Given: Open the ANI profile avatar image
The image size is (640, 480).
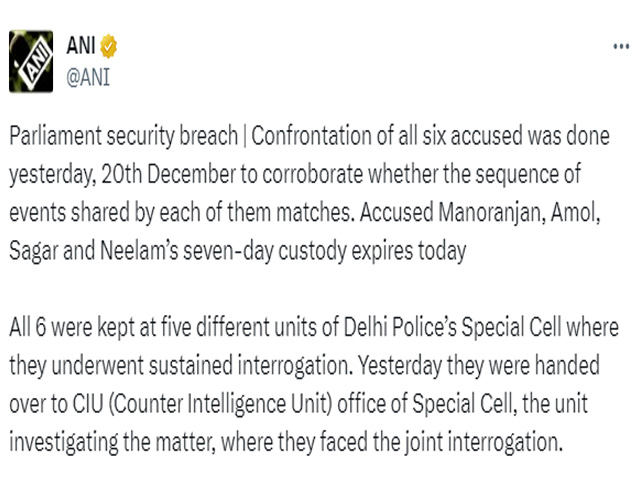Looking at the screenshot, I should pyautogui.click(x=31, y=61).
